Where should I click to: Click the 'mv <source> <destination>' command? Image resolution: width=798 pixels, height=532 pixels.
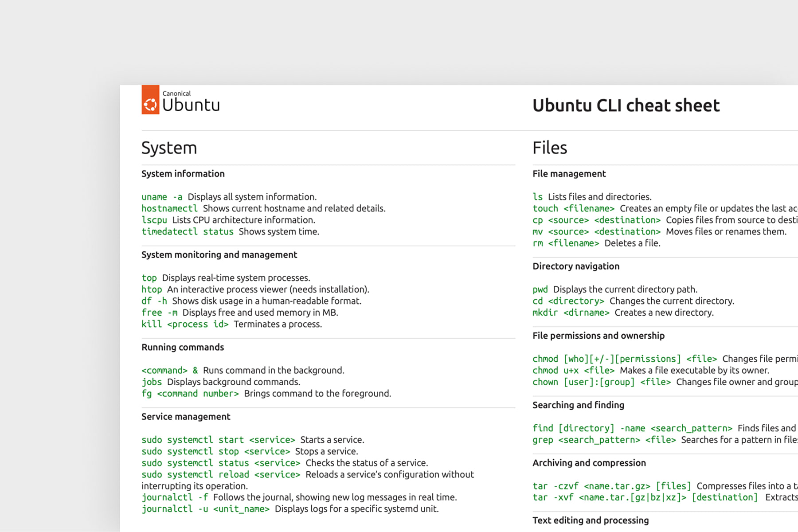click(x=597, y=231)
